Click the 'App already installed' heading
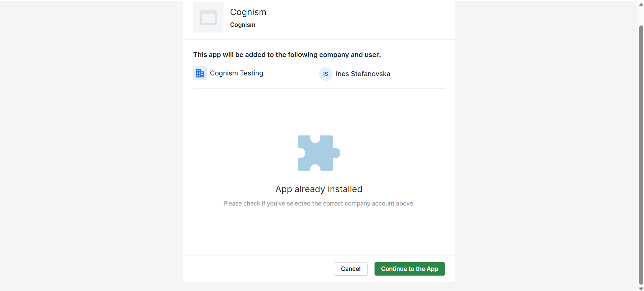 (x=319, y=189)
